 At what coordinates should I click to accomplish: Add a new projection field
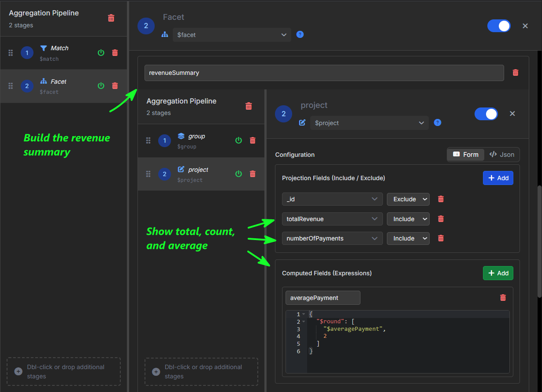[x=498, y=178]
